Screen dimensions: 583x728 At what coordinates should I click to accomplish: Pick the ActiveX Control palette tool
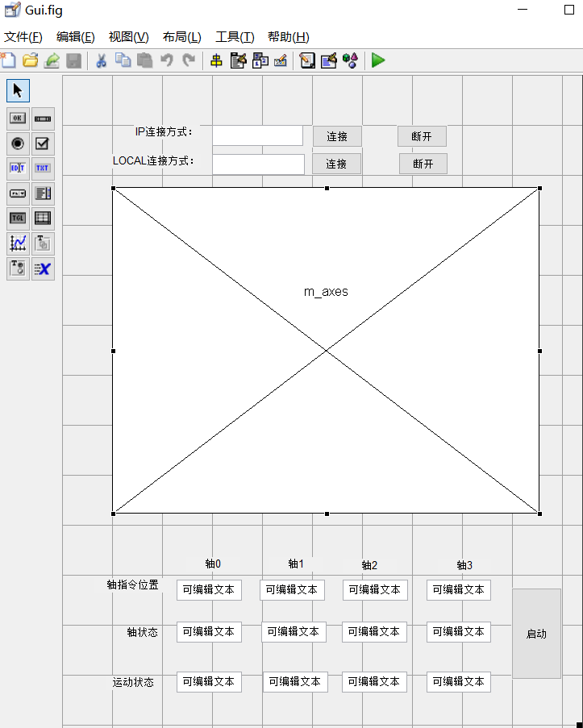(x=43, y=268)
